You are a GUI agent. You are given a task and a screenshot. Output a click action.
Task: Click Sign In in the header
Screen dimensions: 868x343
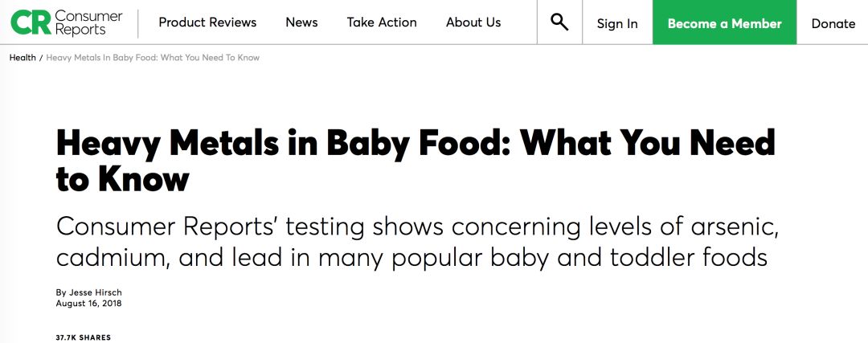617,24
